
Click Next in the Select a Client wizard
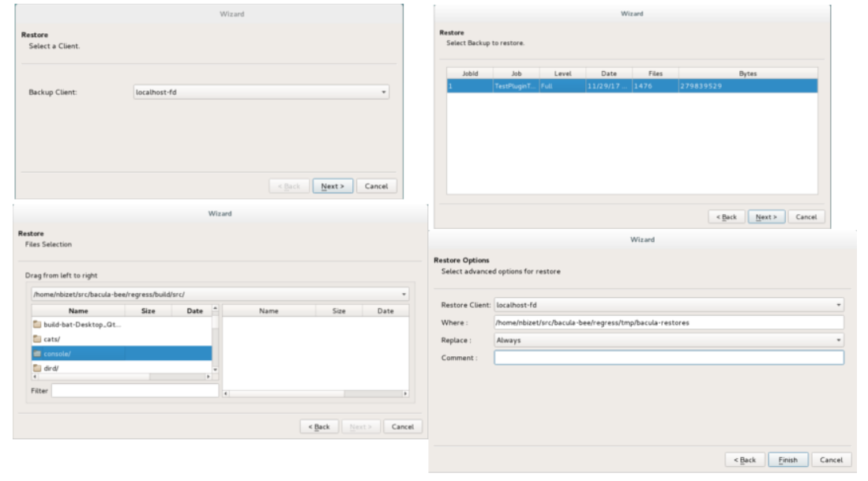tap(333, 186)
